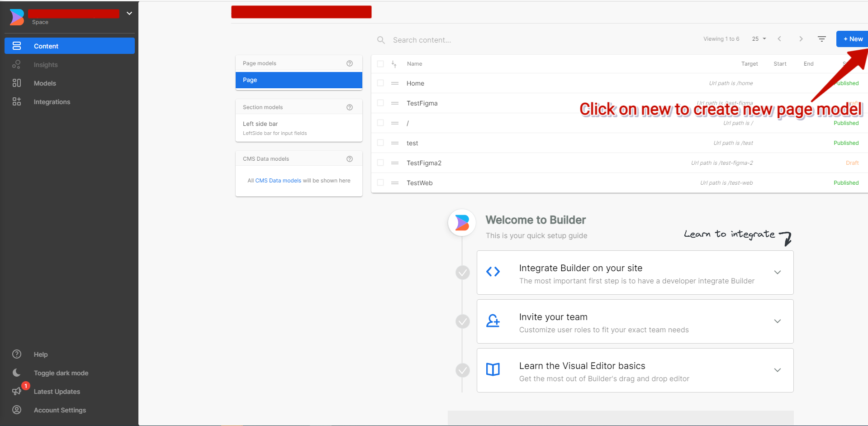Select the Page model
The height and width of the screenshot is (426, 868).
pyautogui.click(x=299, y=80)
